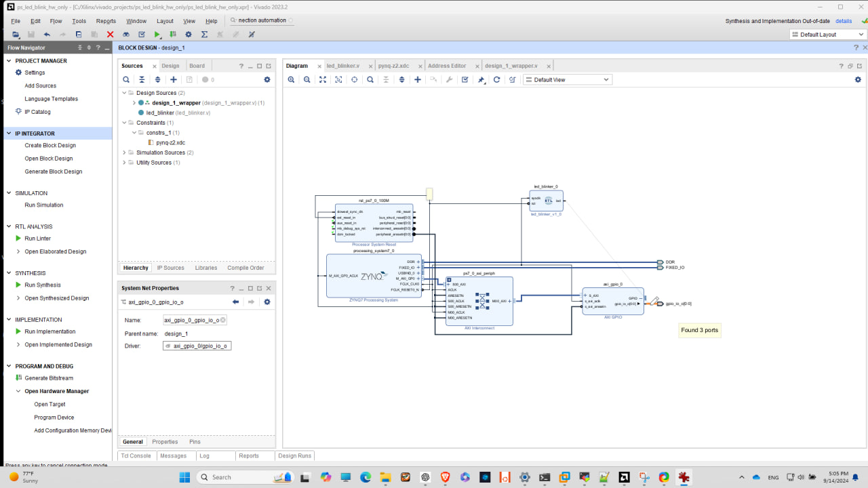
Task: Switch to the Address Editor tab
Action: (x=447, y=66)
